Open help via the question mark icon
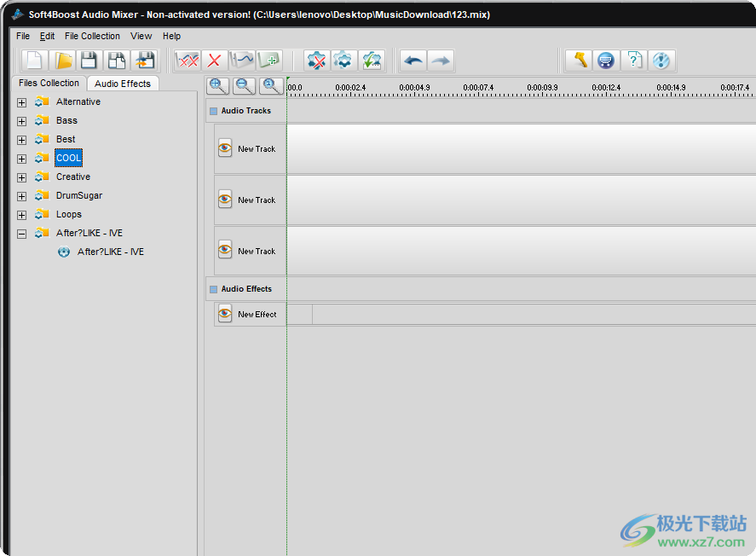Viewport: 756px width, 556px height. tap(634, 61)
